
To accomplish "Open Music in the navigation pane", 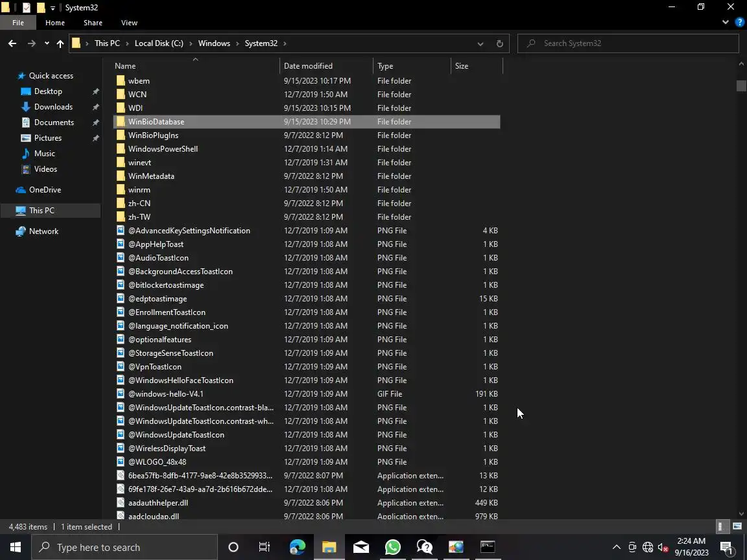I will pos(44,154).
